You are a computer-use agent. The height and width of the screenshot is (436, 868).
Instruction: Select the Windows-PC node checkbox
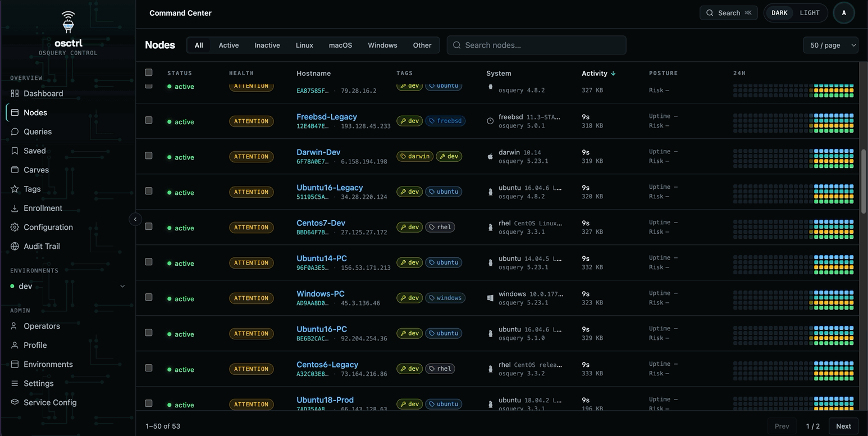click(x=148, y=297)
